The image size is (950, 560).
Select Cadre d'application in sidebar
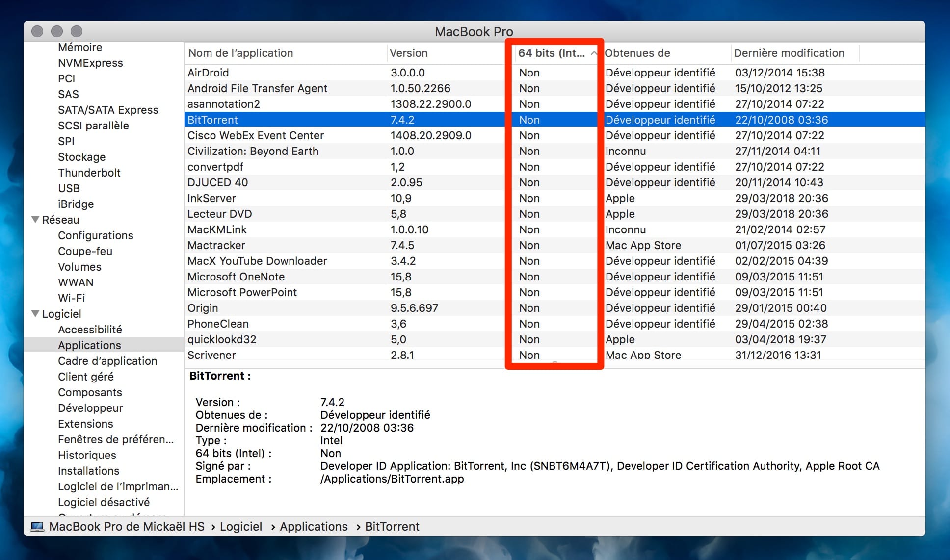(x=107, y=361)
